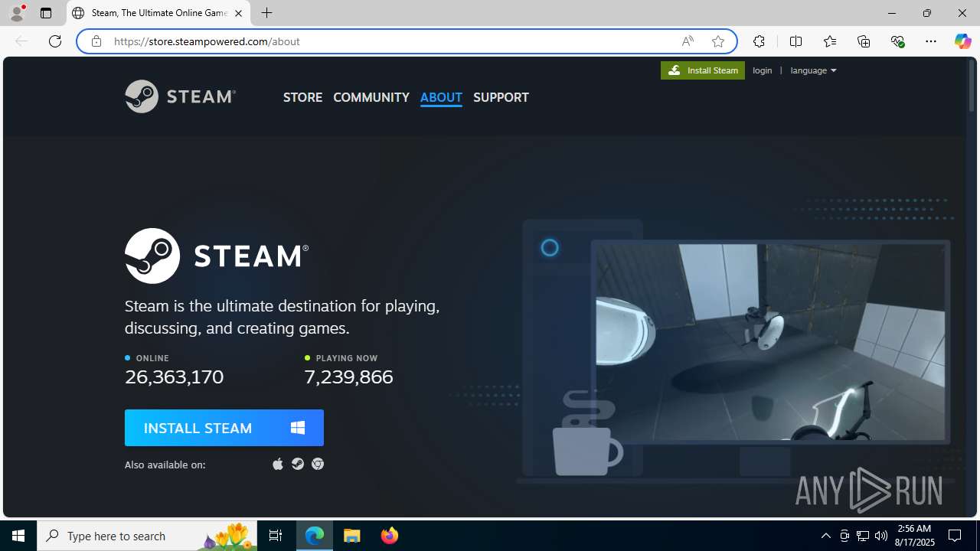Open File Explorer from the taskbar

point(352,536)
